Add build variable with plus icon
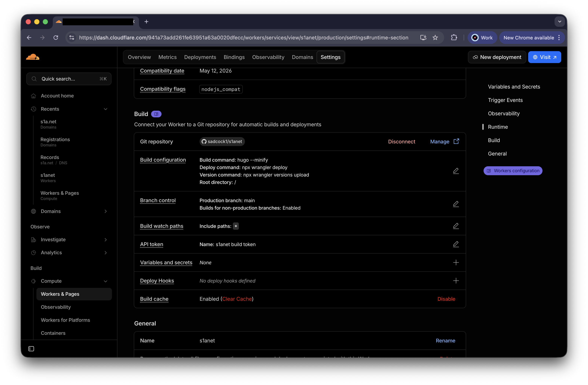 coord(456,262)
